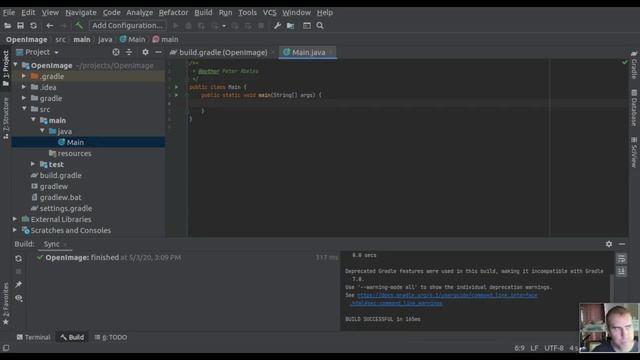Select settings.gradle in project tree
The width and height of the screenshot is (640, 360).
click(x=66, y=209)
